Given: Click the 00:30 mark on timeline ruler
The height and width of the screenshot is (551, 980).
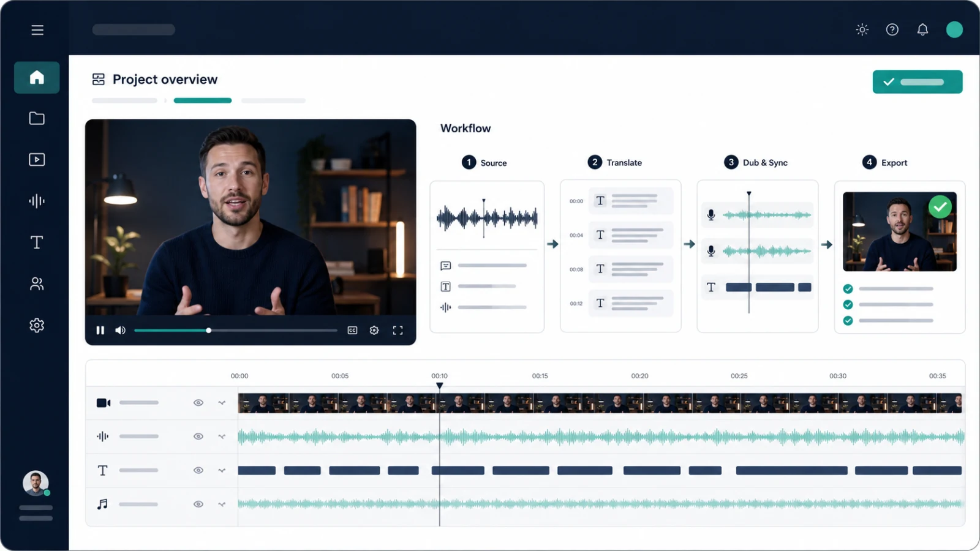Looking at the screenshot, I should 838,376.
